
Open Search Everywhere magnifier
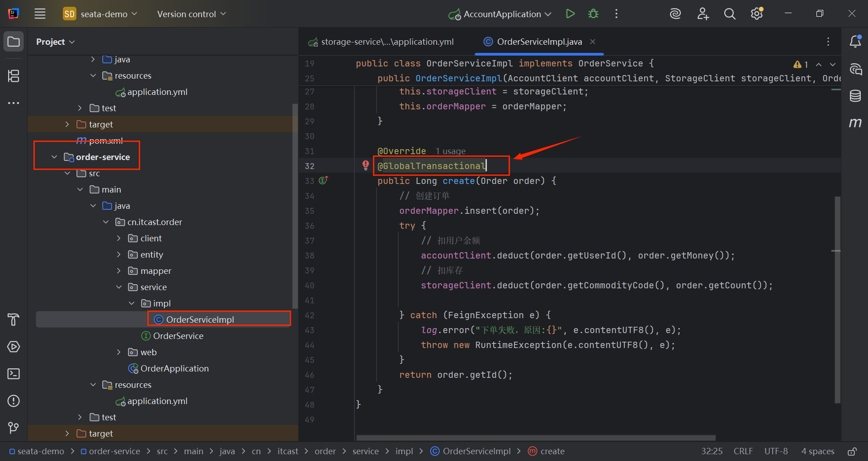(x=730, y=14)
